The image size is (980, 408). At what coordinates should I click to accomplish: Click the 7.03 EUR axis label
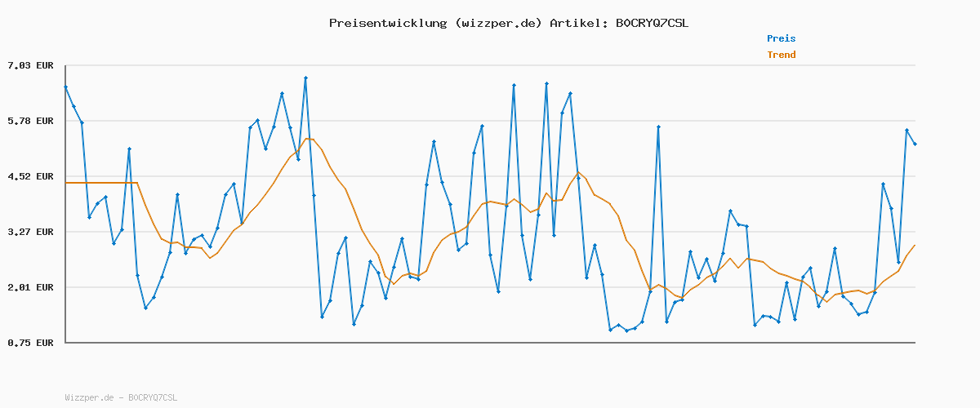[x=30, y=65]
